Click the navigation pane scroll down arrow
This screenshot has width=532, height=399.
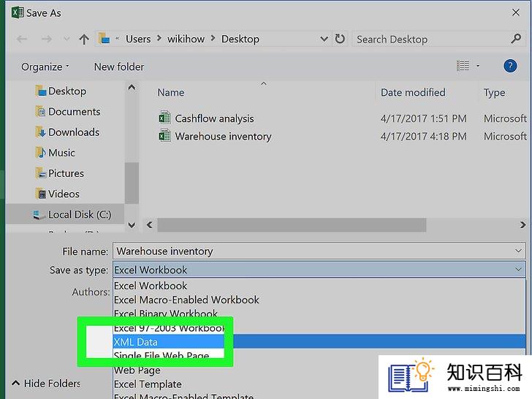coord(132,225)
